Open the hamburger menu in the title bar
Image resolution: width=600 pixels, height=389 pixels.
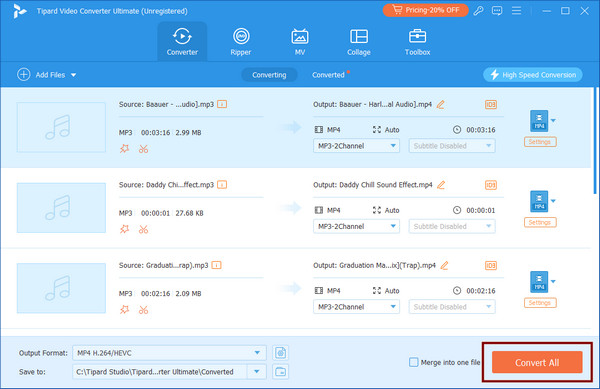(516, 11)
